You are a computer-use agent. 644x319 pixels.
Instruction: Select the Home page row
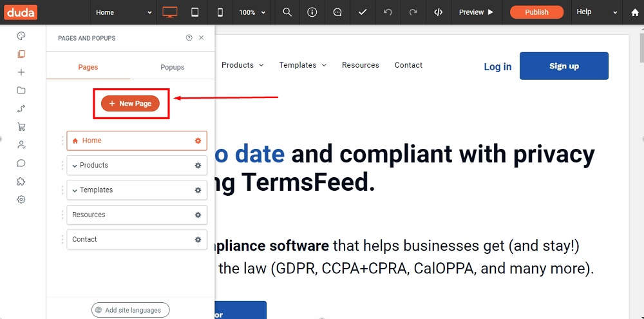click(x=137, y=140)
